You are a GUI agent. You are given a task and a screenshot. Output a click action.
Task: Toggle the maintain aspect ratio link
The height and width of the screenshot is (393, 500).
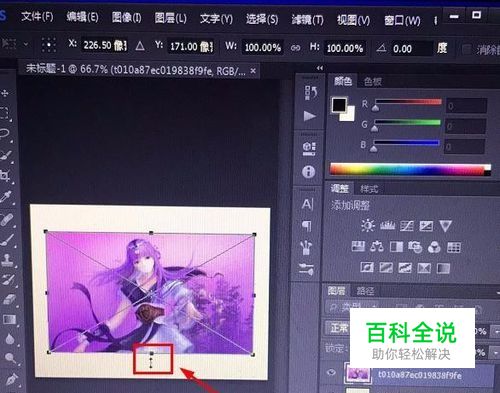tap(295, 48)
